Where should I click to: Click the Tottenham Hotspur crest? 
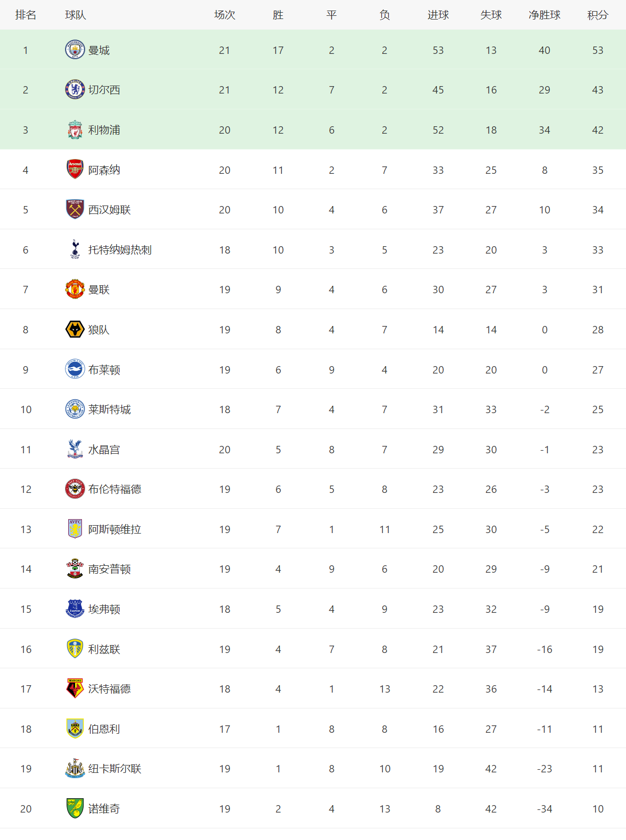click(75, 249)
